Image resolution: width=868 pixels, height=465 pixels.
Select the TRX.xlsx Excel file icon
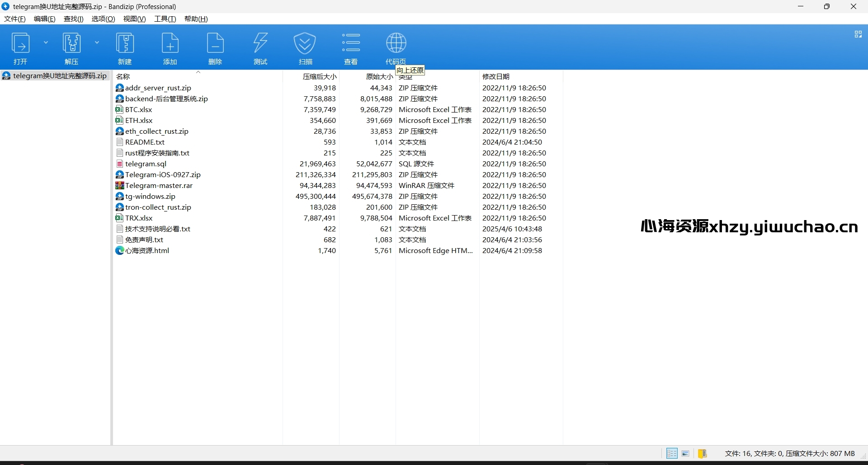point(120,218)
